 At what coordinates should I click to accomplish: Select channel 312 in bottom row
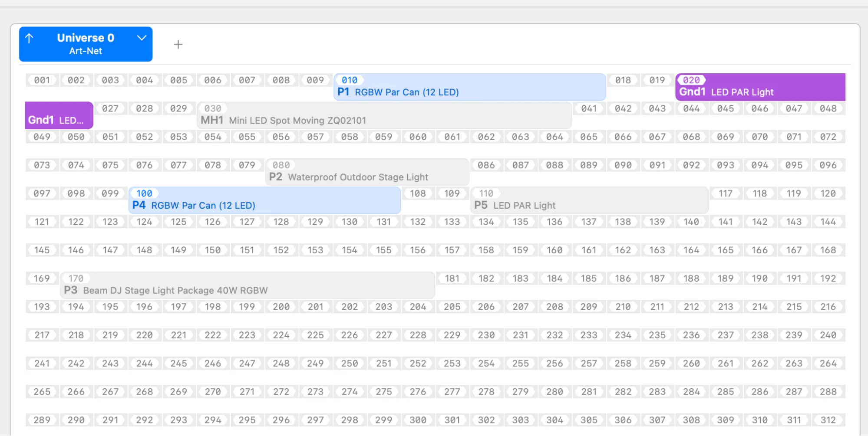(828, 420)
